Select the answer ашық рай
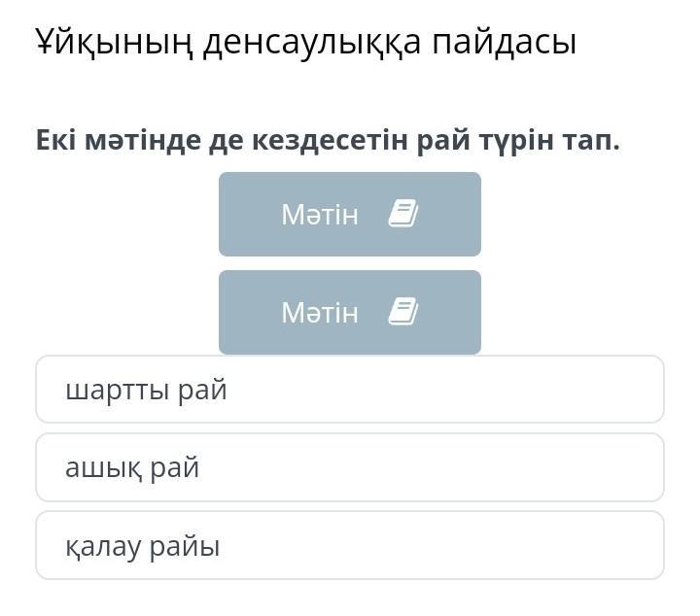The image size is (700, 616). tap(350, 467)
